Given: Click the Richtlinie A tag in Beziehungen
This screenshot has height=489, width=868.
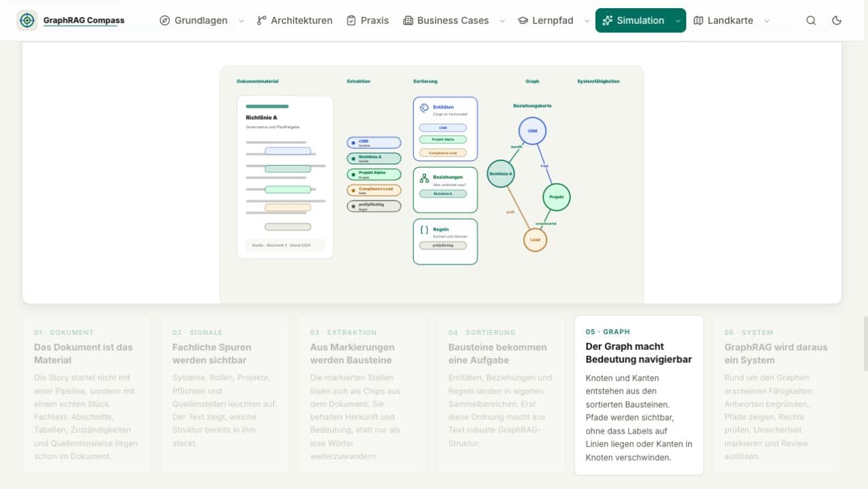Looking at the screenshot, I should pos(443,194).
